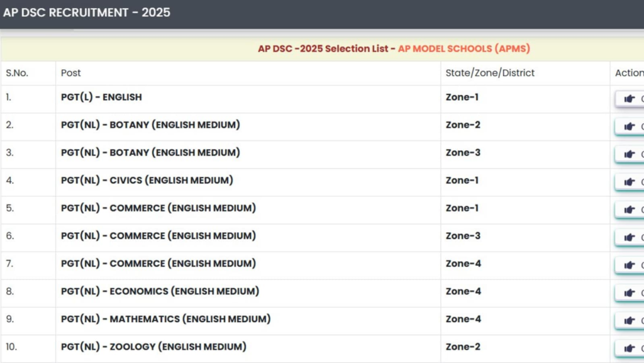Select the pointer icon on COMMERCE Zone-3 row

(629, 237)
